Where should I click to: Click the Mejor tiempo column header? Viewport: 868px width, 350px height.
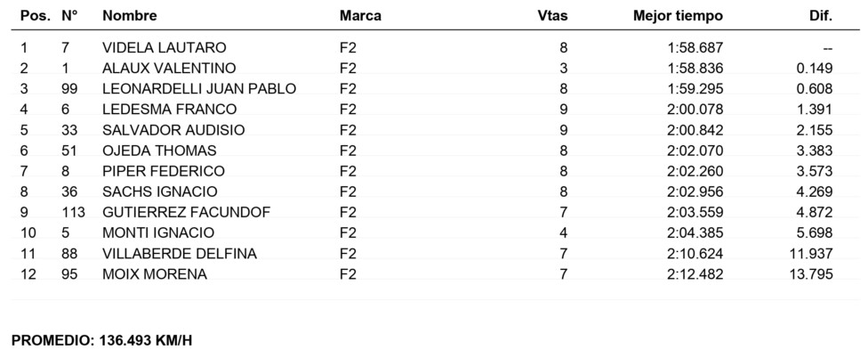678,15
